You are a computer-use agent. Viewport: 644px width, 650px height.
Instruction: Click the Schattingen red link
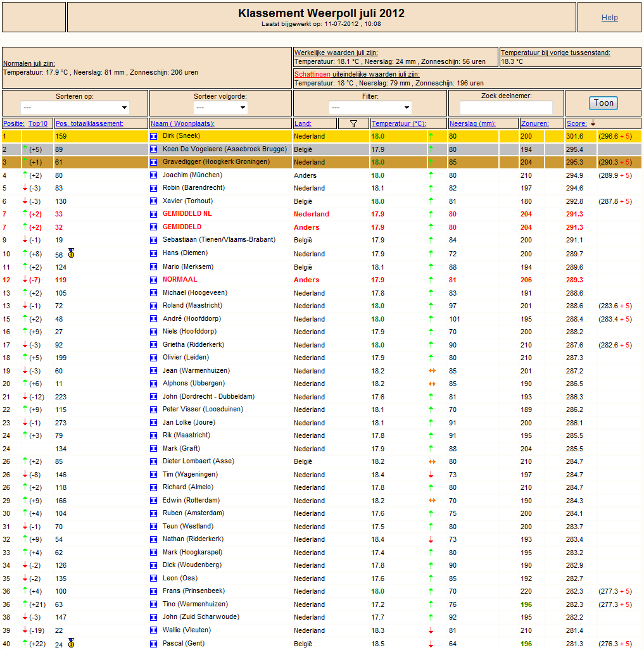(312, 74)
